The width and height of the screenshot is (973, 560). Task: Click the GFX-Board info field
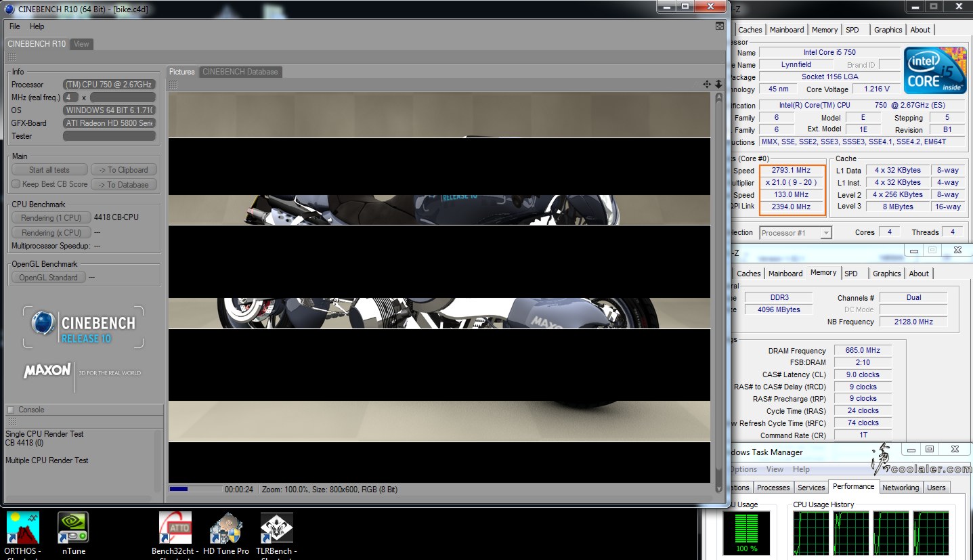[x=109, y=123]
